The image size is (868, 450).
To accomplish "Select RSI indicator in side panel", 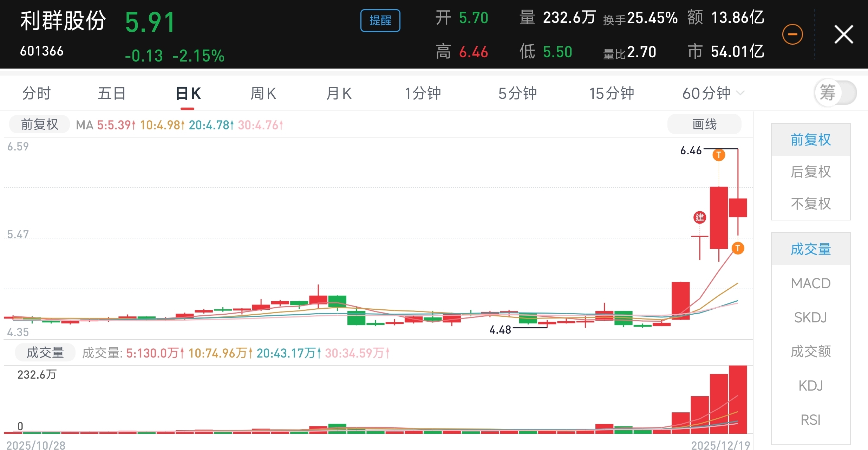I will tap(810, 420).
